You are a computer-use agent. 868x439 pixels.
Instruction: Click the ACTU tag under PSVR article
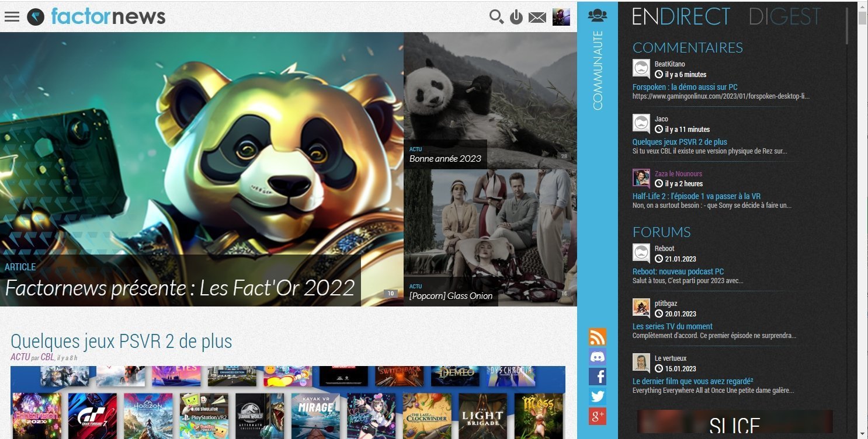(20, 357)
